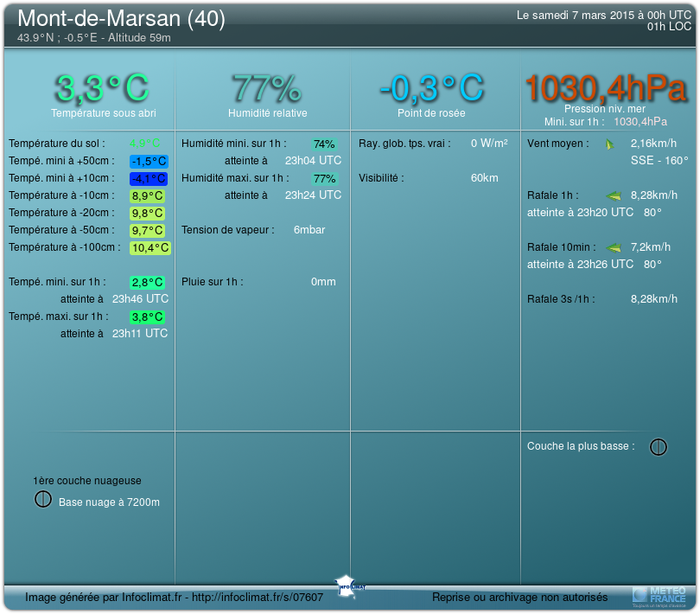This screenshot has height=614, width=700.
Task: Click the Rafale 10min wind direction arrow
Action: pyautogui.click(x=614, y=247)
